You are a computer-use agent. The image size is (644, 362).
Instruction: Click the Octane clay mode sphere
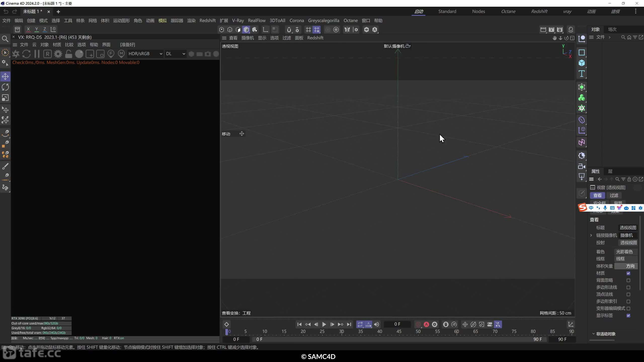pyautogui.click(x=79, y=54)
